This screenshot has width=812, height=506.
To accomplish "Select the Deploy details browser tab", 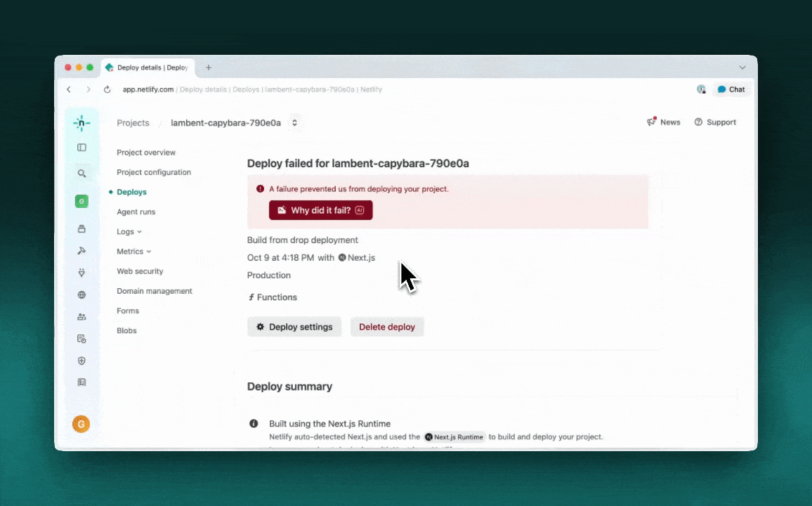I will click(x=148, y=68).
